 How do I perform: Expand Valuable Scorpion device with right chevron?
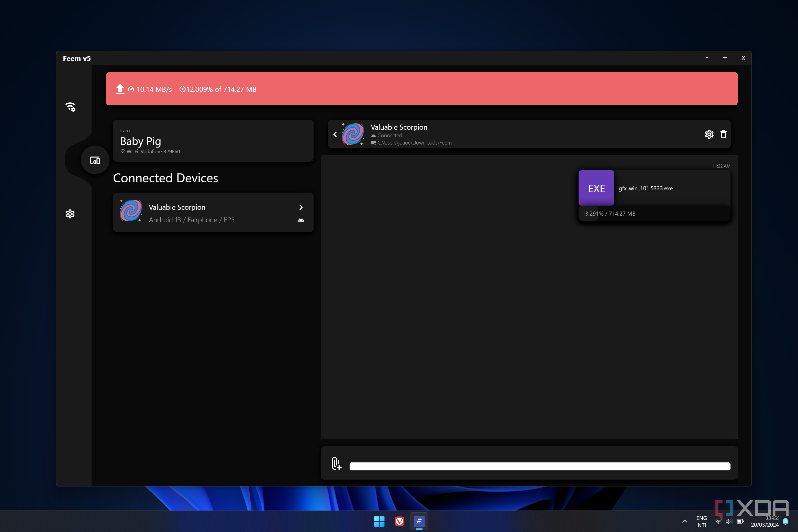pos(301,207)
